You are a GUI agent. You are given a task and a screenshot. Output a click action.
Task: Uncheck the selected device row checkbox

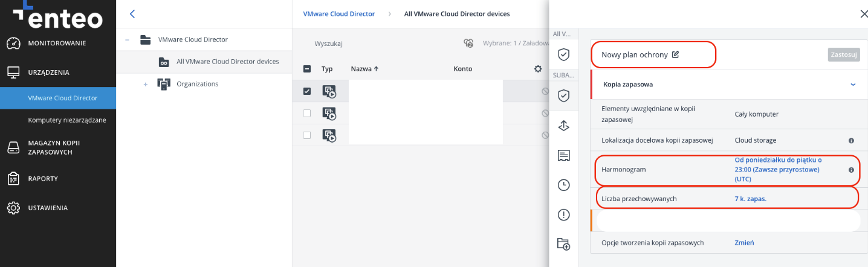coord(307,91)
